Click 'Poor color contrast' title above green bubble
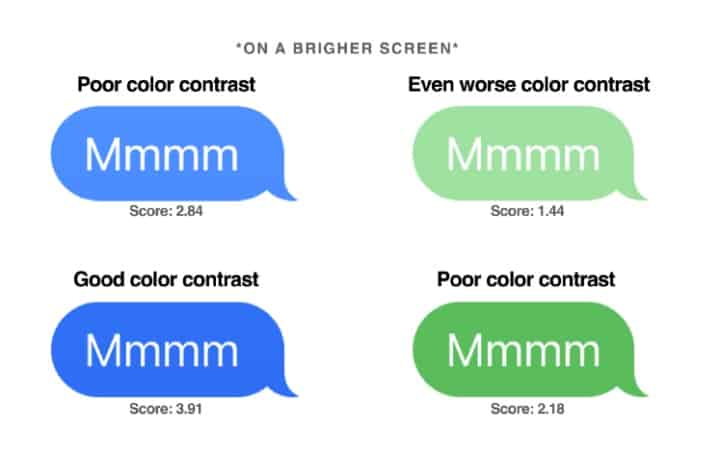The width and height of the screenshot is (710, 463). (x=526, y=279)
